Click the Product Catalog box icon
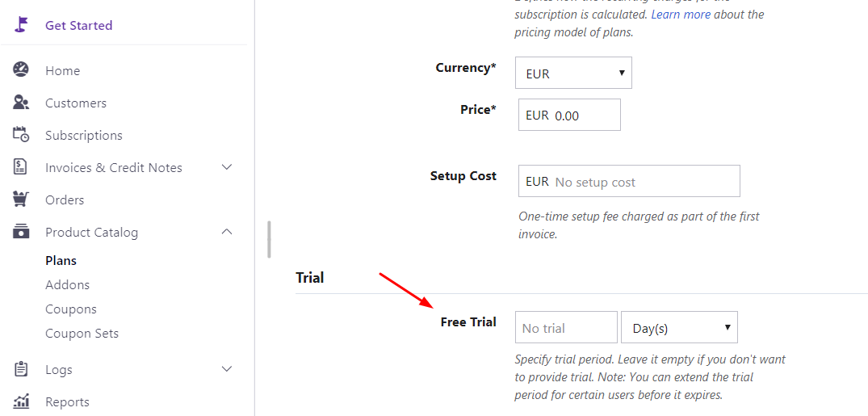This screenshot has width=868, height=416. tap(21, 232)
